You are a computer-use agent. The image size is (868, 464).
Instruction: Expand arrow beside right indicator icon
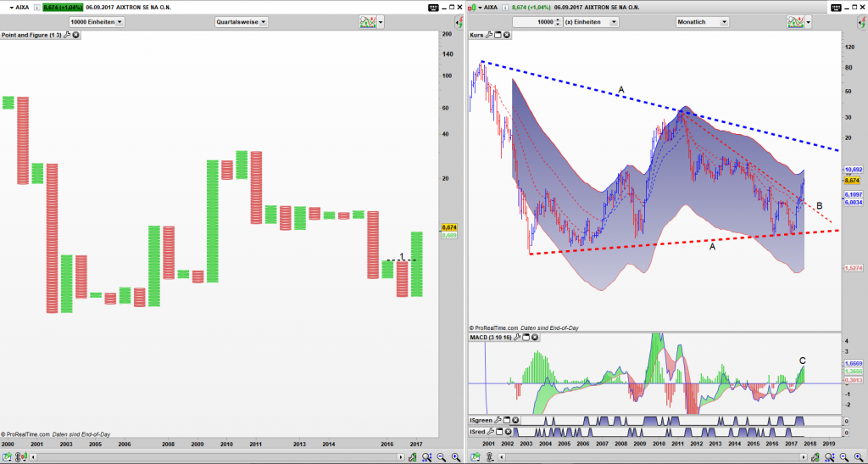[x=808, y=22]
